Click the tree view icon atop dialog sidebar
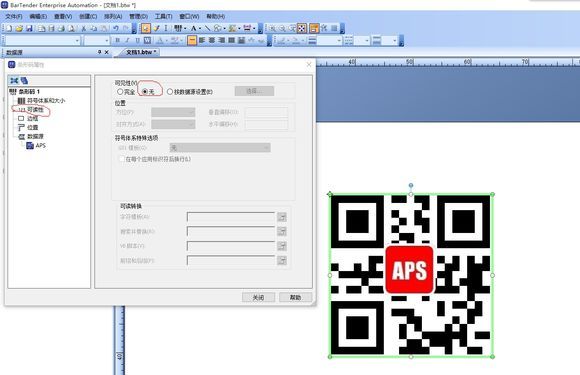Screen dimensions: 580x375 14,80
